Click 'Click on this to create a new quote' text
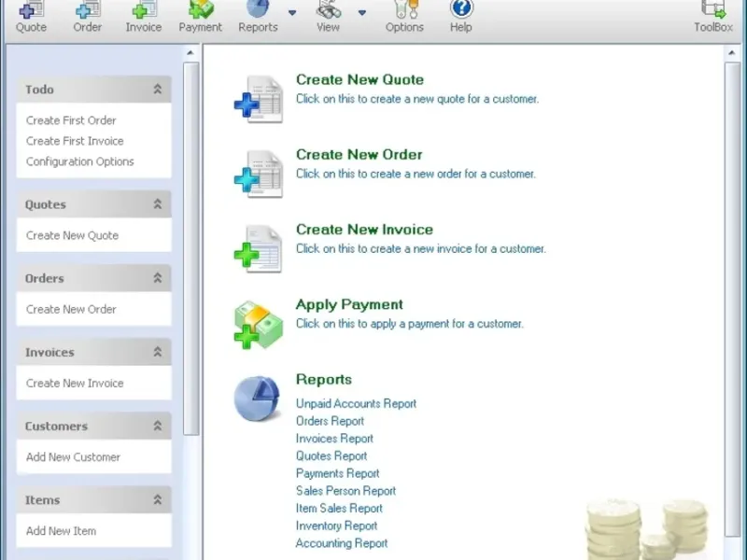Image resolution: width=747 pixels, height=560 pixels. click(417, 99)
